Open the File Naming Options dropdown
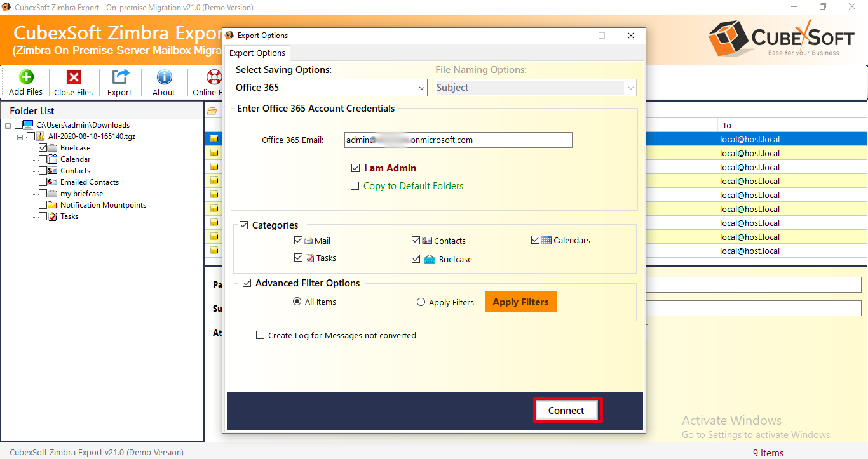The height and width of the screenshot is (459, 868). (535, 88)
